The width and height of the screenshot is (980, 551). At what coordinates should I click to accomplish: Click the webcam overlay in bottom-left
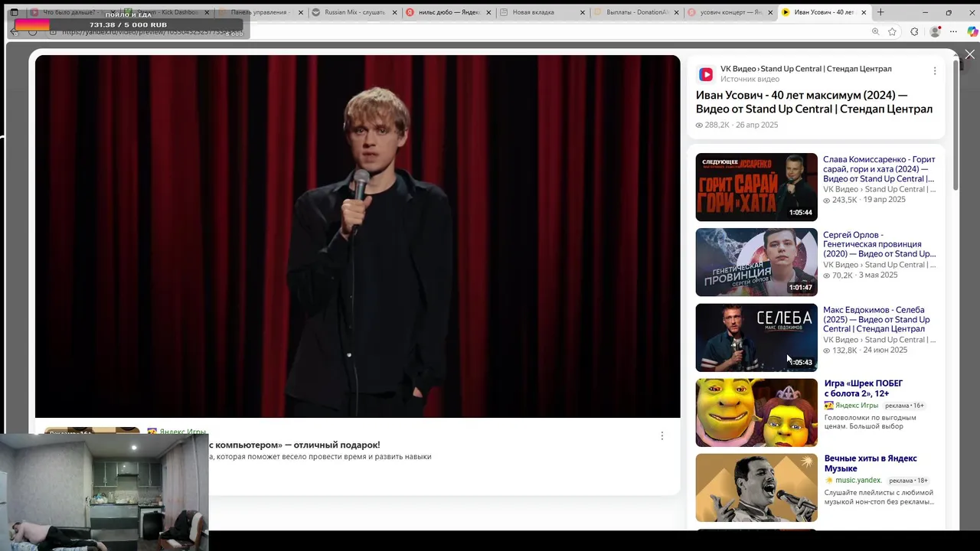(104, 492)
